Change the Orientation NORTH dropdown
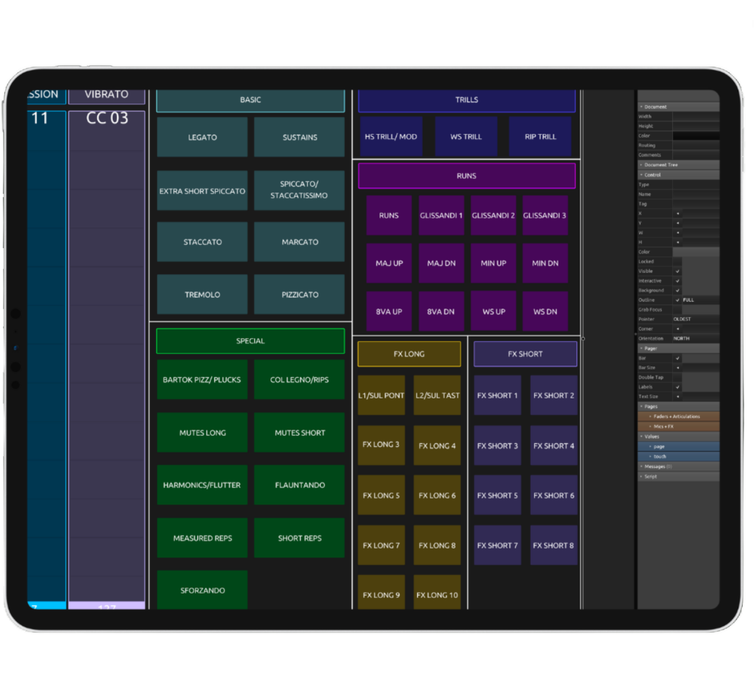 tap(696, 338)
